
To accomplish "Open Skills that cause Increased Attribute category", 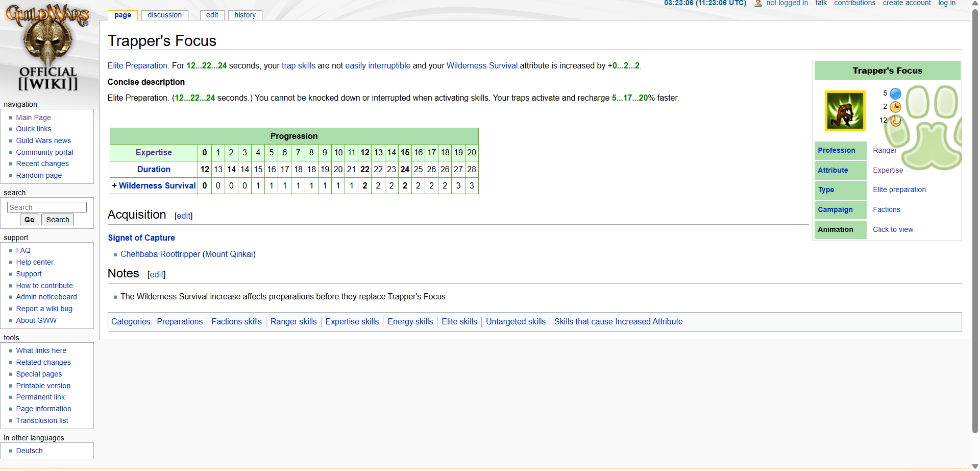I will (x=618, y=321).
